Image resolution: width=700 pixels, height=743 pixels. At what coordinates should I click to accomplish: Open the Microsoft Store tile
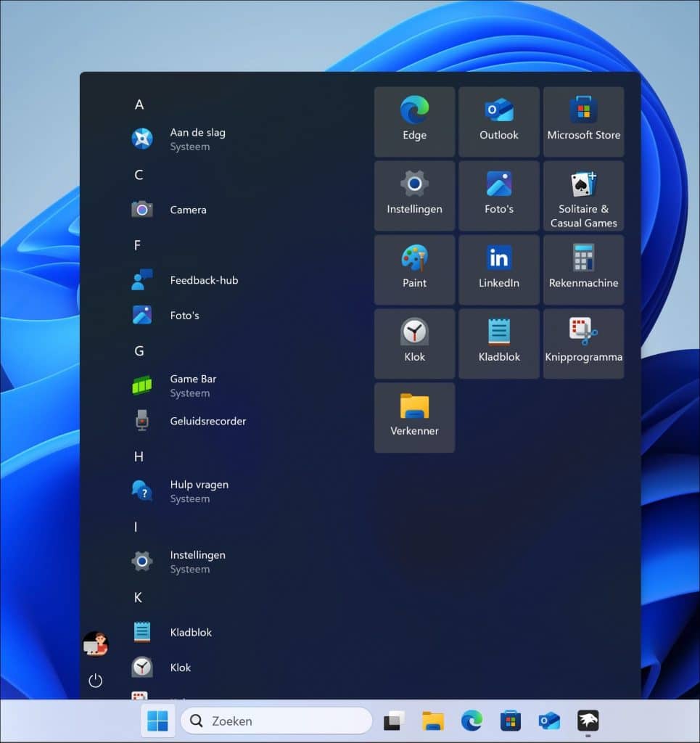583,121
